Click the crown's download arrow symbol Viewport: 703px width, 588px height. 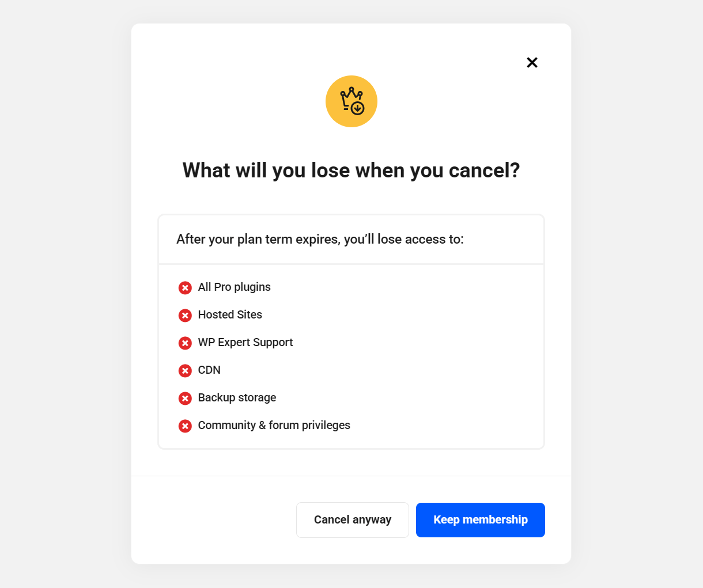pyautogui.click(x=357, y=107)
